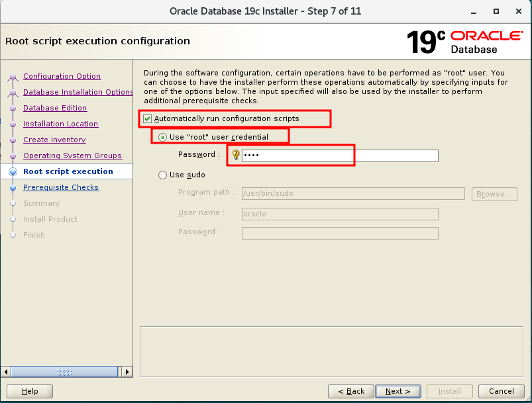Click the Install Product step label
Screen dimensions: 532x403
pos(50,219)
